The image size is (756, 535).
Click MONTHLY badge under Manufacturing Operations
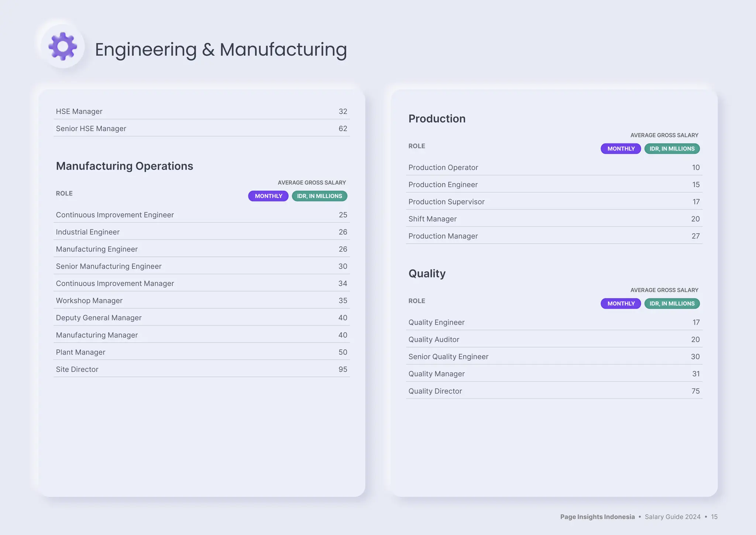268,196
